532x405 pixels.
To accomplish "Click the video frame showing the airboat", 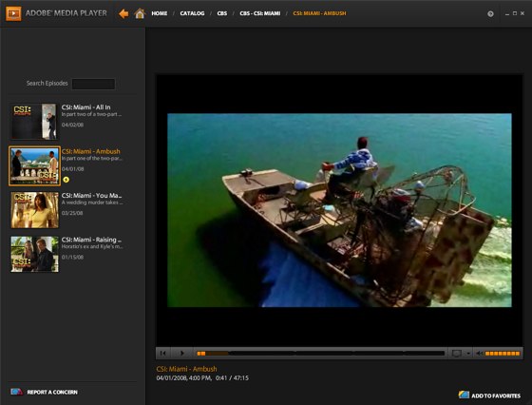I will (x=339, y=210).
